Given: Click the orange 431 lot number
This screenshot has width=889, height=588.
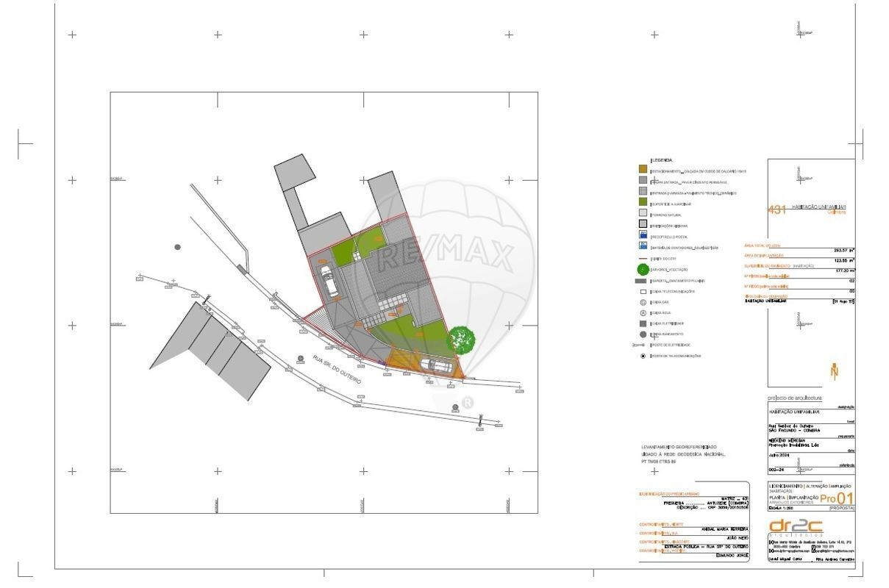Looking at the screenshot, I should [x=776, y=210].
